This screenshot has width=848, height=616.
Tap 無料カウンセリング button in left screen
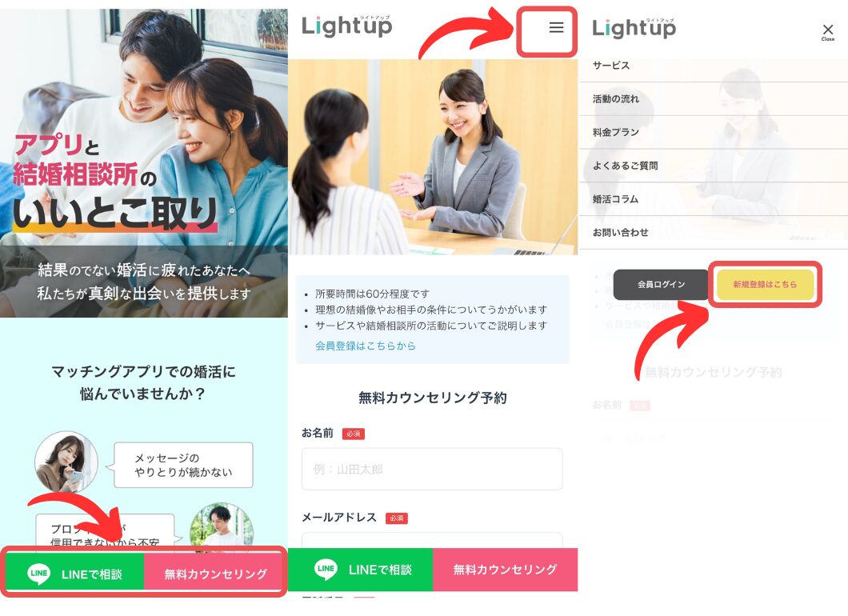[215, 574]
